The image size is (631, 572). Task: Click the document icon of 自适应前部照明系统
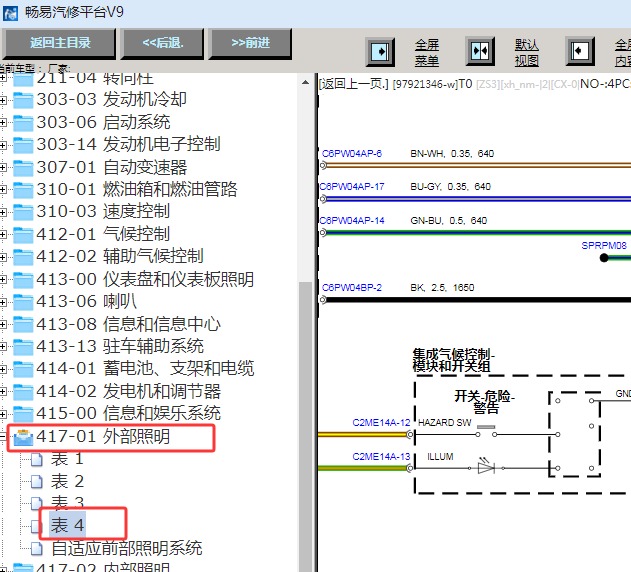[37, 548]
